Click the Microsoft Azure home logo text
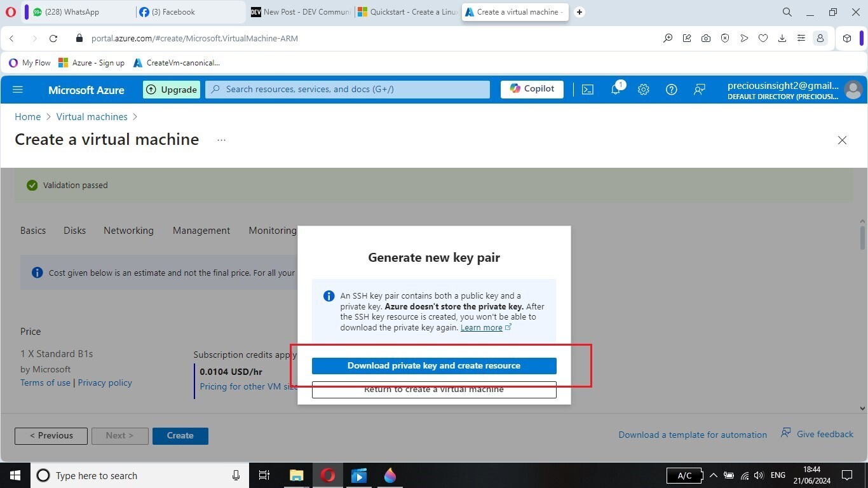This screenshot has width=868, height=488. (86, 90)
